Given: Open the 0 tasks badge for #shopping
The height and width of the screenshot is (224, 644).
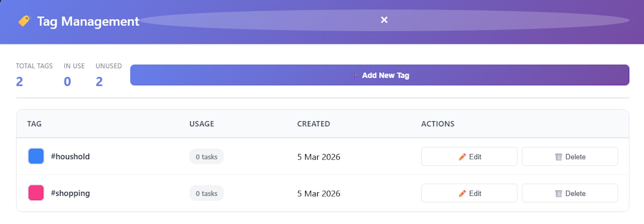Looking at the screenshot, I should pos(206,194).
